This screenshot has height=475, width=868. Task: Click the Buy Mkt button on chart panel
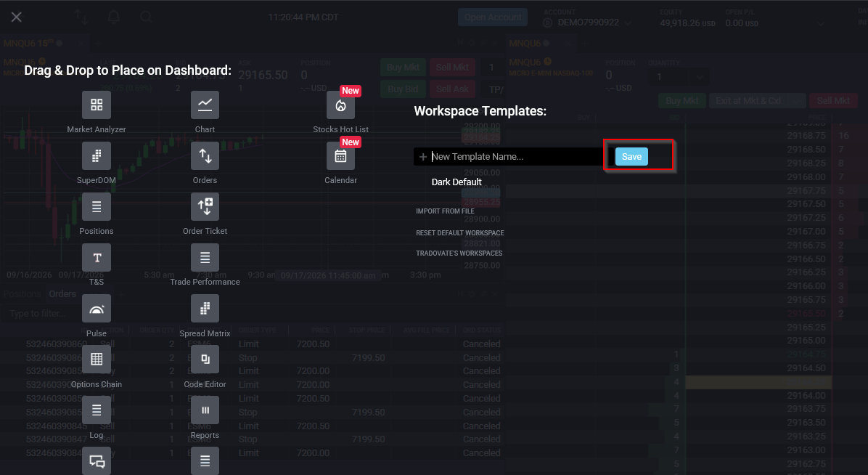pos(403,67)
